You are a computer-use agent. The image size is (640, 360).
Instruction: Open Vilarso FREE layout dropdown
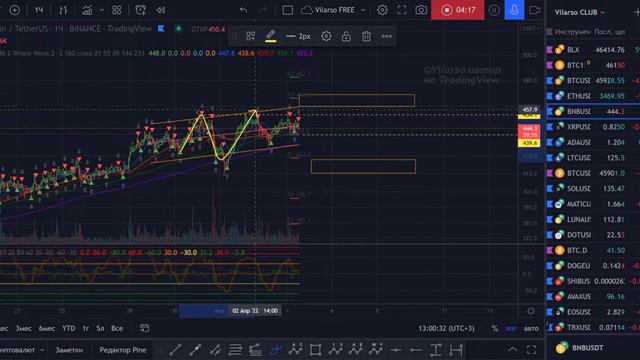coord(333,10)
